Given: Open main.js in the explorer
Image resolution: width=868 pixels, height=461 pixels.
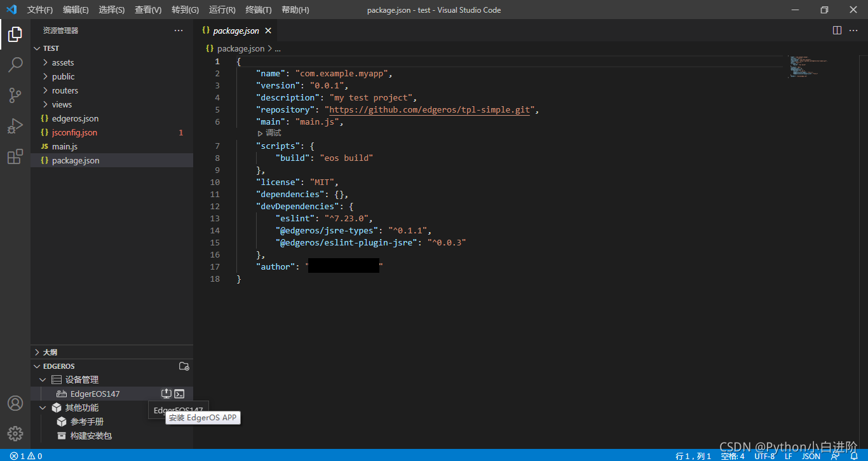Looking at the screenshot, I should click(112, 146).
